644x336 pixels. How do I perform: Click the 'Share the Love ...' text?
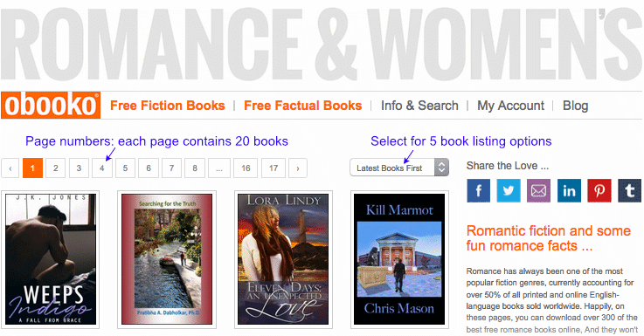pos(507,166)
